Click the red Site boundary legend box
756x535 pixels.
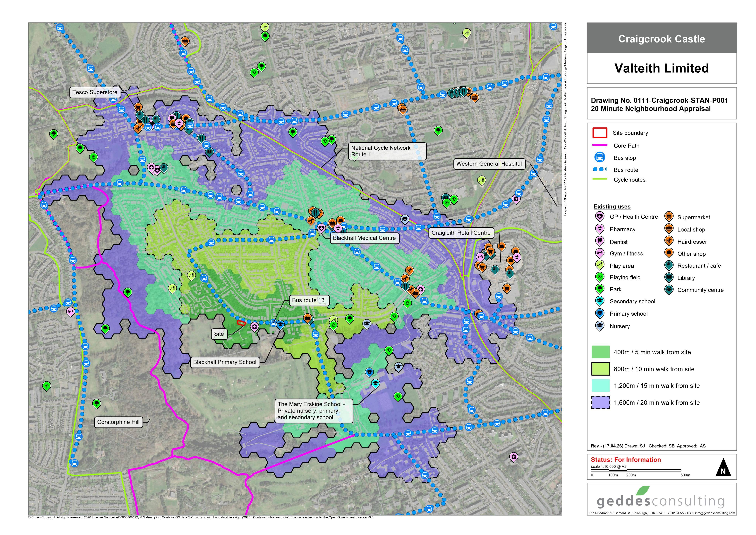(600, 133)
